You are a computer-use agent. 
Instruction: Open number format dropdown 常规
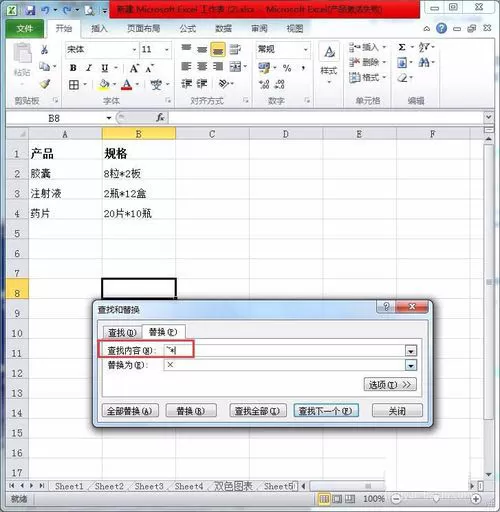pyautogui.click(x=305, y=50)
